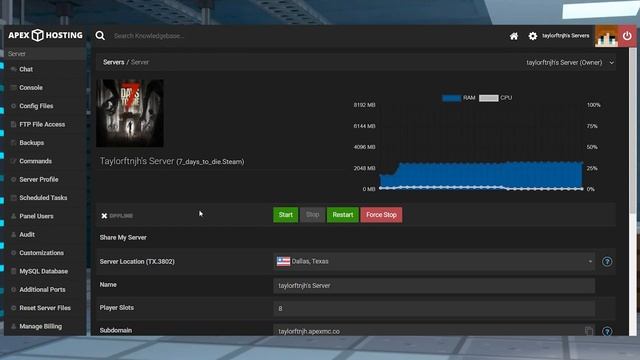Click the Config Files sidebar icon

[13, 106]
